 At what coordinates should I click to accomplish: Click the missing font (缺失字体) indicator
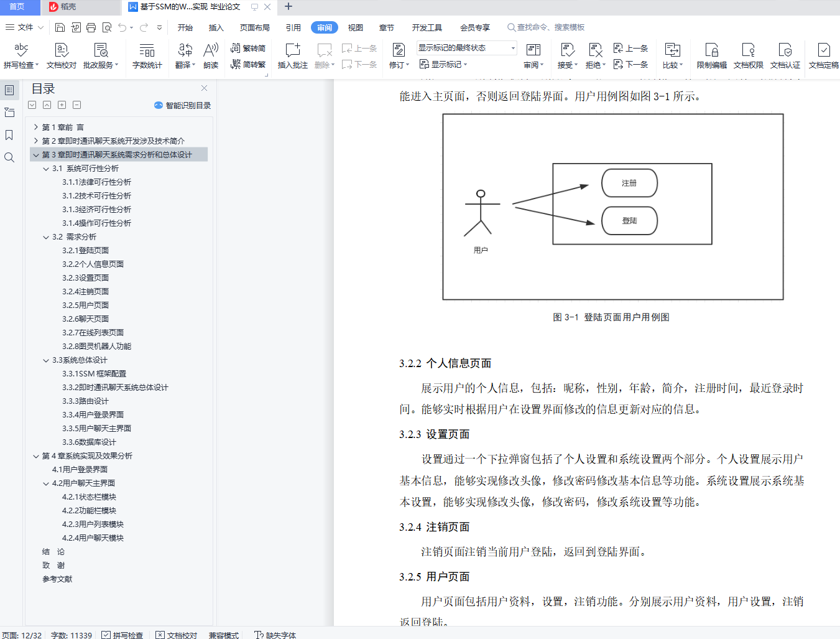coord(275,635)
